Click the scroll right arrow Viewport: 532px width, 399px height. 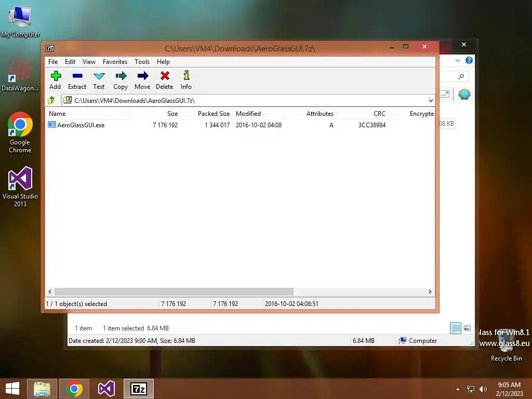point(430,292)
